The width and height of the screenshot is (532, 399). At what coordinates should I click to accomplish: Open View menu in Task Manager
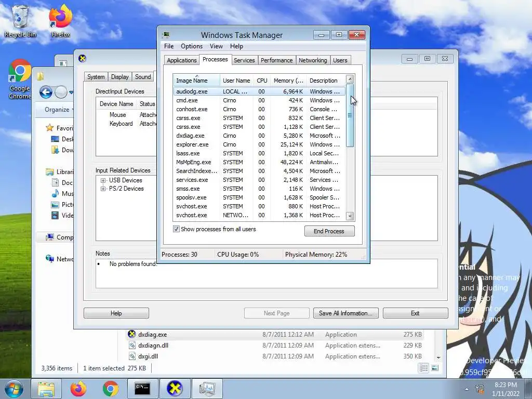point(216,46)
